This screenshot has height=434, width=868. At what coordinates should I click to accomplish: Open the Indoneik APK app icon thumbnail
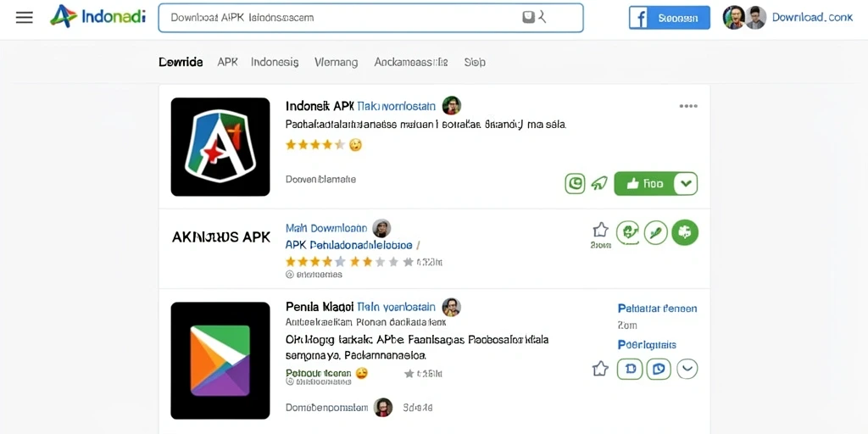[220, 147]
